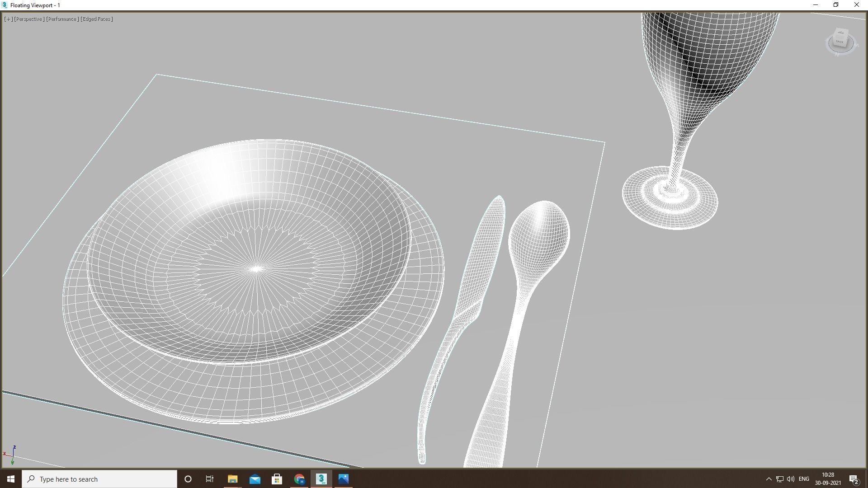Image resolution: width=868 pixels, height=488 pixels.
Task: Open the clock showing 10:28
Action: pyautogui.click(x=828, y=479)
